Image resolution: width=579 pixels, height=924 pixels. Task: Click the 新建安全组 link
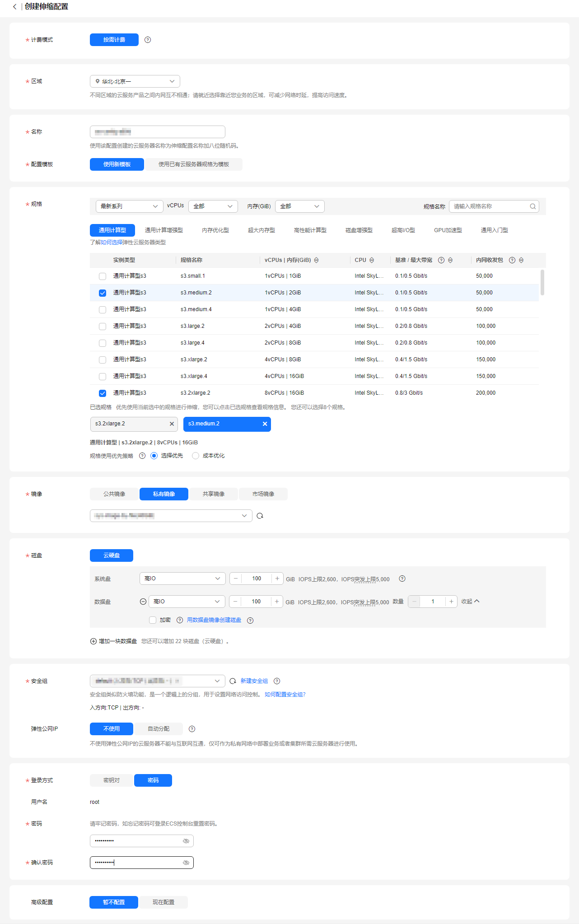click(254, 681)
